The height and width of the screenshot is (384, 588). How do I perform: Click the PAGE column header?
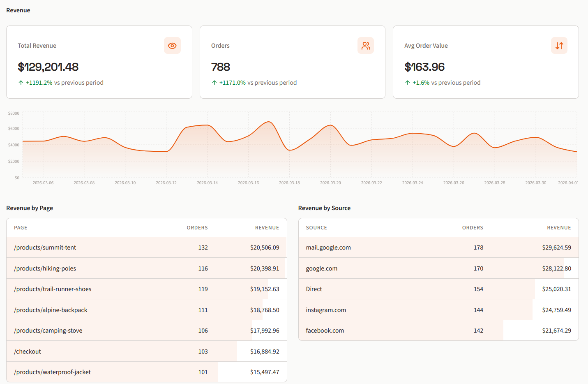(x=21, y=227)
